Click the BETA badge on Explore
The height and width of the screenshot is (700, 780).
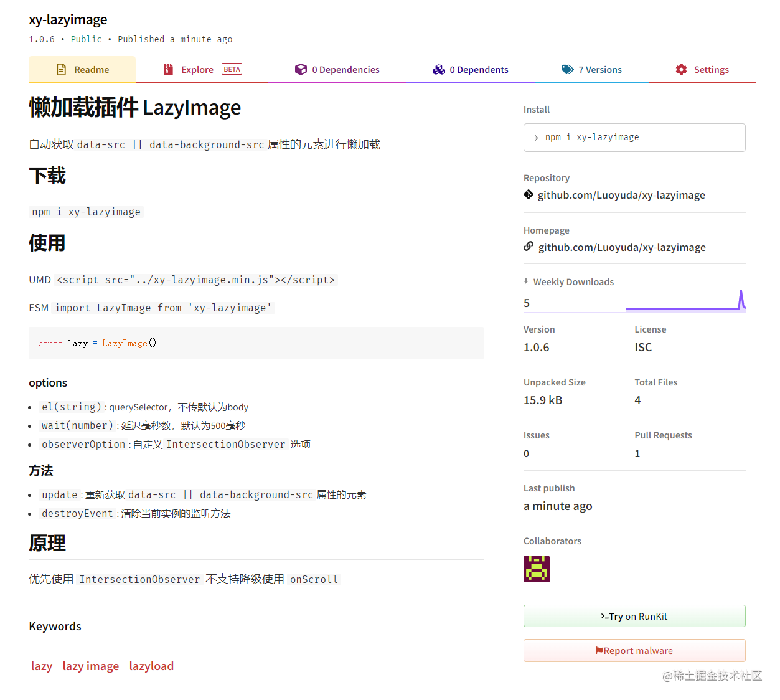tap(232, 69)
